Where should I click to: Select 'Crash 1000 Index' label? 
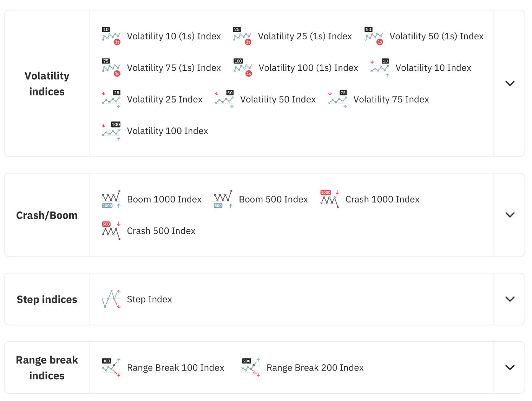[382, 200]
